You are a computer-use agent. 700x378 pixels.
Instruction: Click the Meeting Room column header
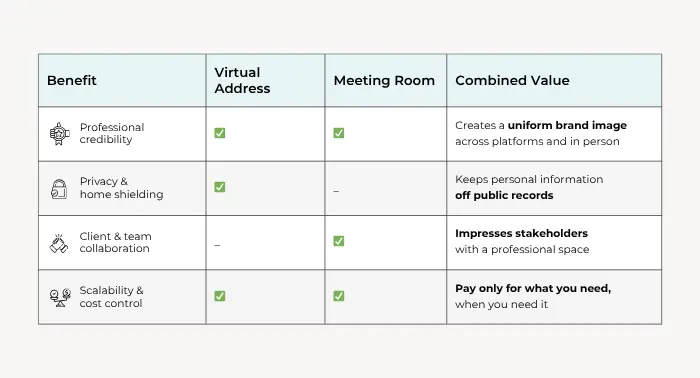coord(384,80)
